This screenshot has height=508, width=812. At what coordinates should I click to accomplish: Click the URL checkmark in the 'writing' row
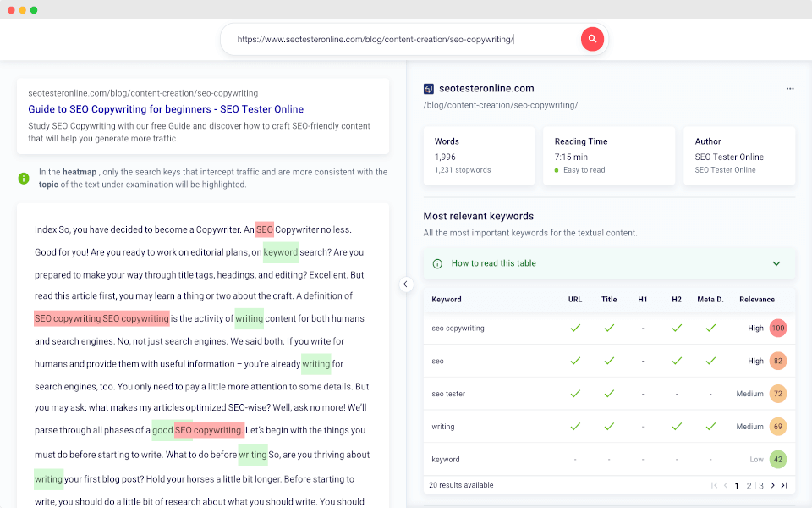tap(575, 427)
